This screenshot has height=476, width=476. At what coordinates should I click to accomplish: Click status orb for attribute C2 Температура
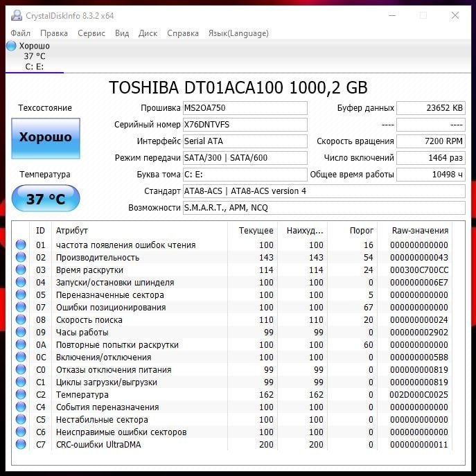click(x=21, y=394)
